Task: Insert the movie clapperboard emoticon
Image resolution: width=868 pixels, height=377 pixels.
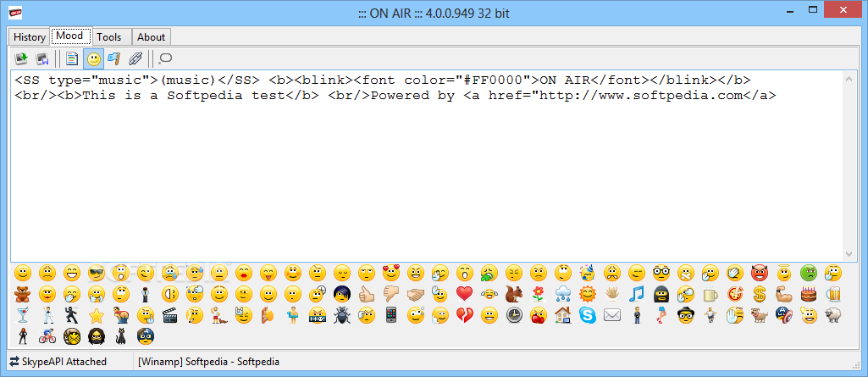Action: pos(170,315)
